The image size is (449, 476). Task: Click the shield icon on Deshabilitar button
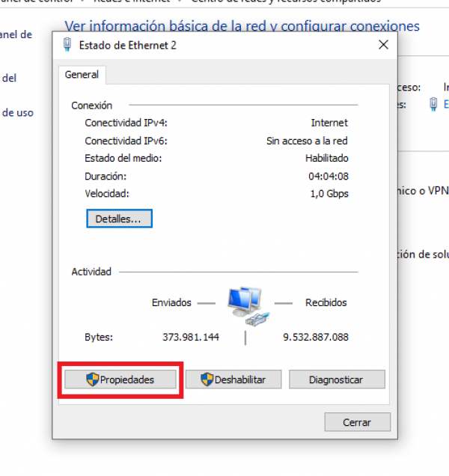click(x=207, y=379)
